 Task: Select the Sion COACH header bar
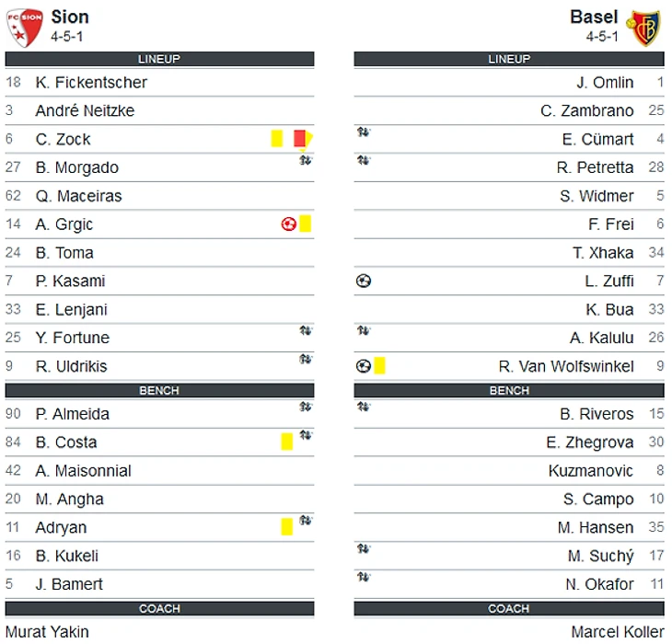[x=159, y=608]
